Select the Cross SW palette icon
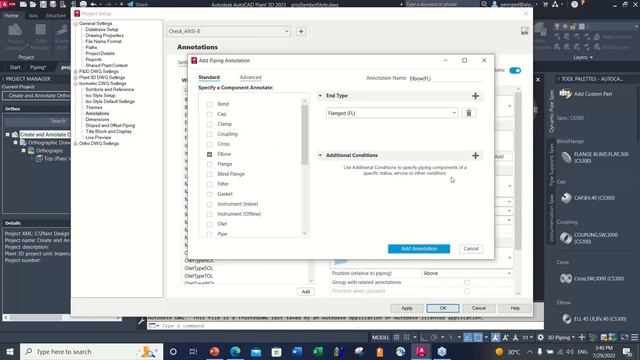 click(x=566, y=278)
